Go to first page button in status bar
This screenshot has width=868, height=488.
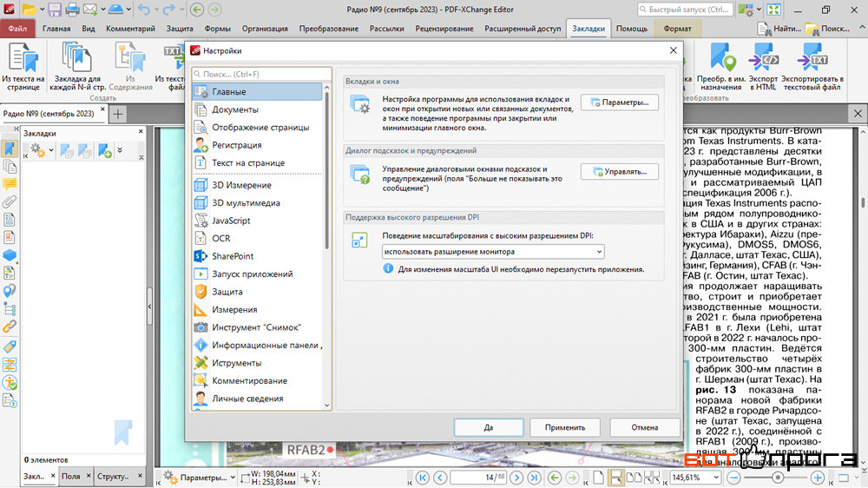[423, 477]
